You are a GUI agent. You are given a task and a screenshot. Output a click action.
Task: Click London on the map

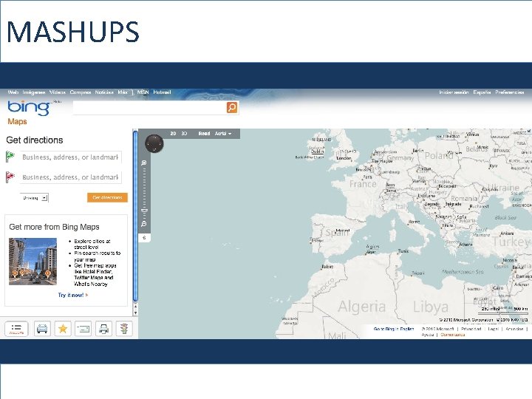344,158
